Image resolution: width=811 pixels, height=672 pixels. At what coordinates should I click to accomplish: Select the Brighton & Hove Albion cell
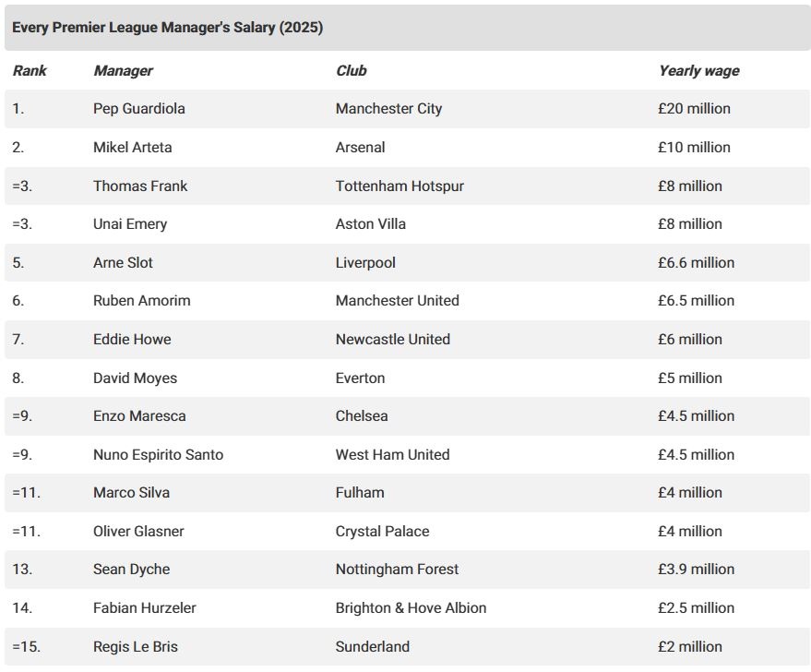tap(411, 608)
